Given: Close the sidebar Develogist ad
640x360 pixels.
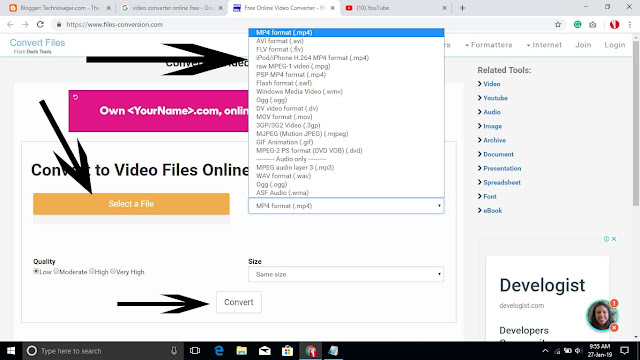Looking at the screenshot, I should [614, 239].
